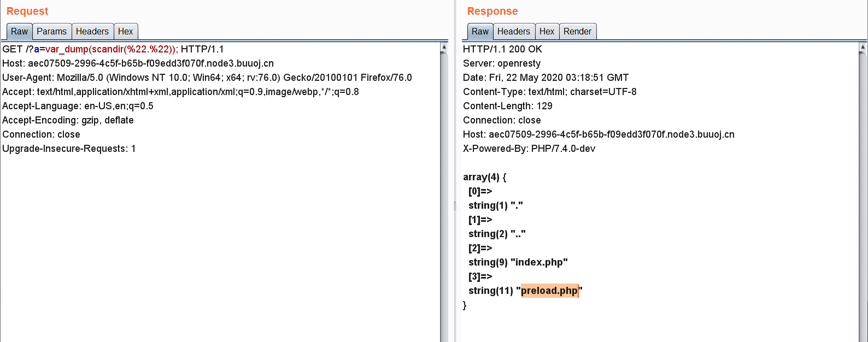This screenshot has width=868, height=342.
Task: Click the string(2) ".." line
Action: click(x=497, y=234)
